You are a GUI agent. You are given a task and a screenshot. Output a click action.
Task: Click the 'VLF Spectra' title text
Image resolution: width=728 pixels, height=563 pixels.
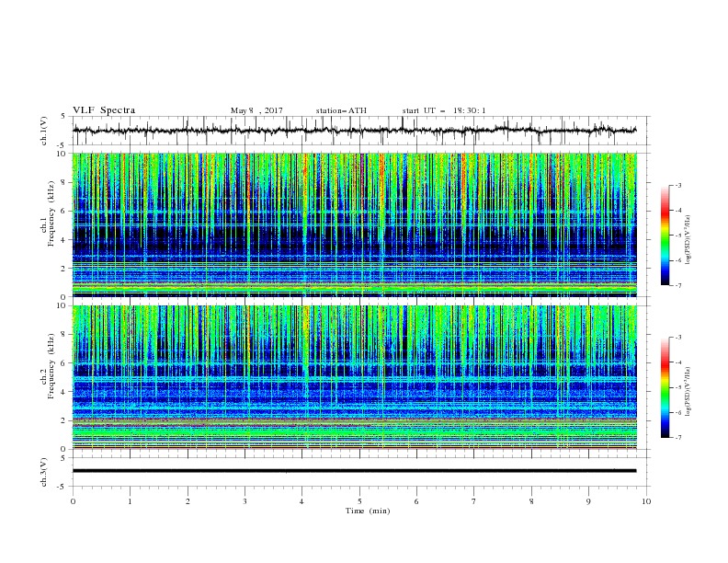[104, 110]
